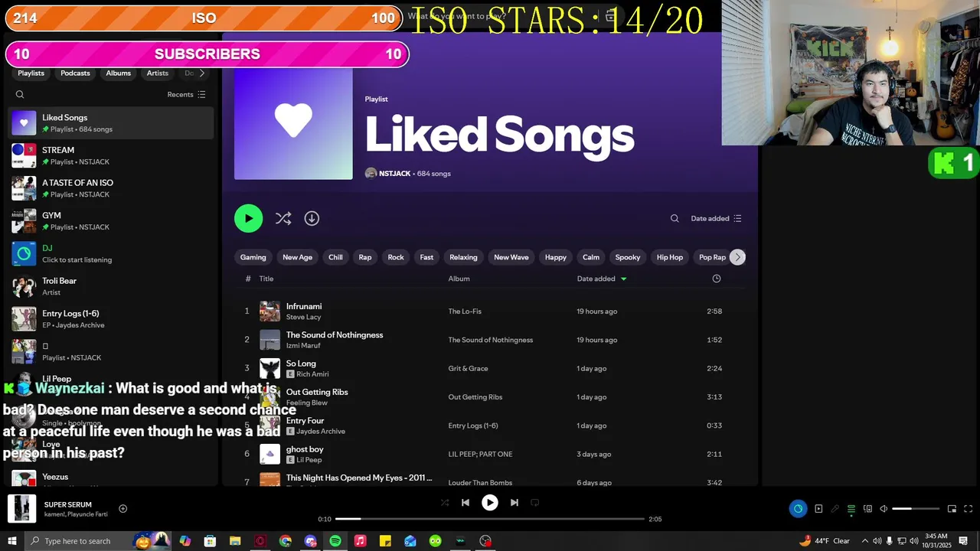Adjust the volume slider
Viewport: 980px width, 551px height.
click(916, 509)
